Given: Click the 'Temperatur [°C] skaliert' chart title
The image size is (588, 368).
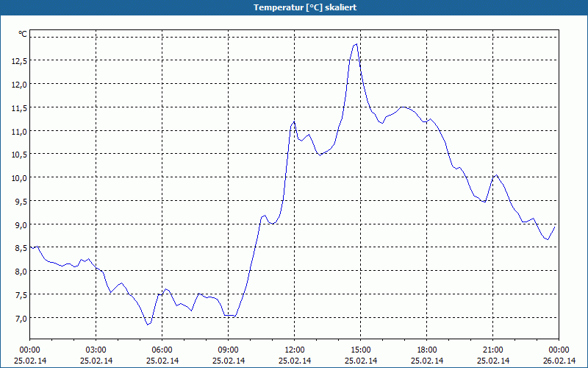Looking at the screenshot, I should [x=305, y=7].
